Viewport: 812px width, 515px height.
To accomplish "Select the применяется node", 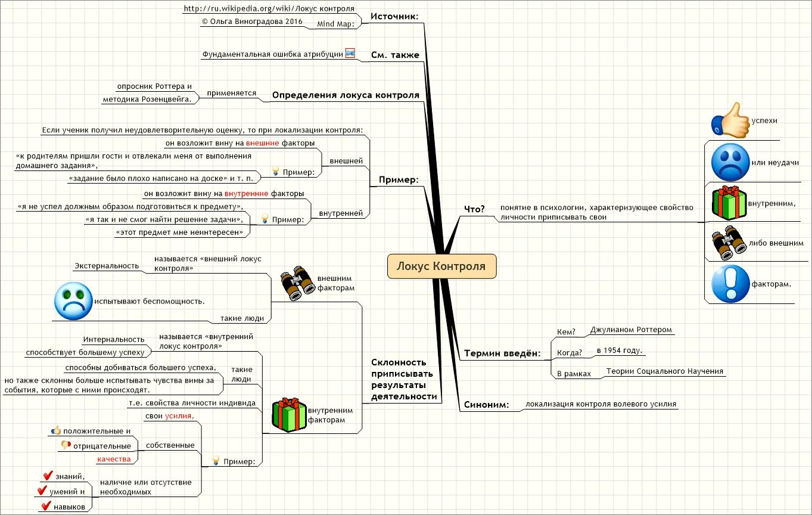I will pyautogui.click(x=231, y=93).
